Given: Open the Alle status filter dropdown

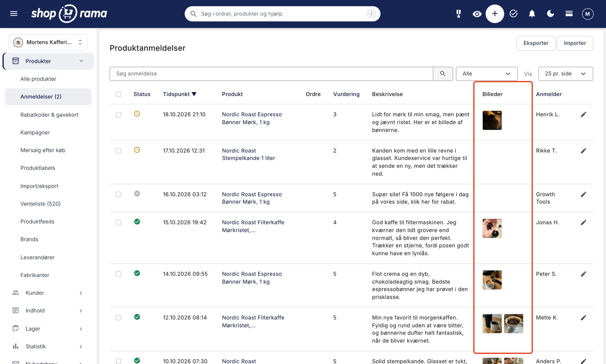Looking at the screenshot, I should tap(487, 74).
